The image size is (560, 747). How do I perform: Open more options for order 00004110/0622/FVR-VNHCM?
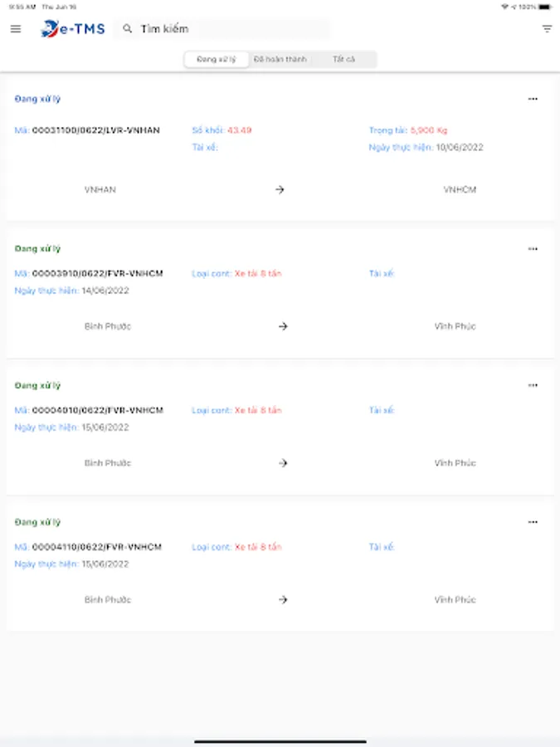(x=533, y=522)
